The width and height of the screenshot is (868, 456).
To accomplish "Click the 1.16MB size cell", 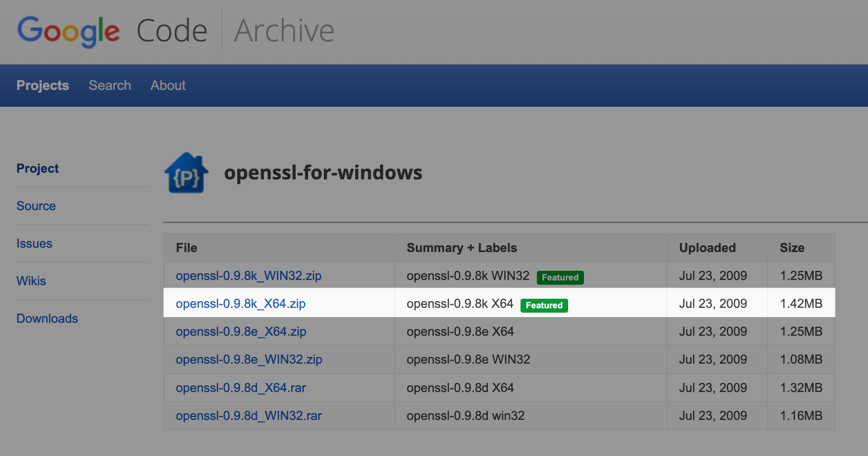I will point(801,416).
